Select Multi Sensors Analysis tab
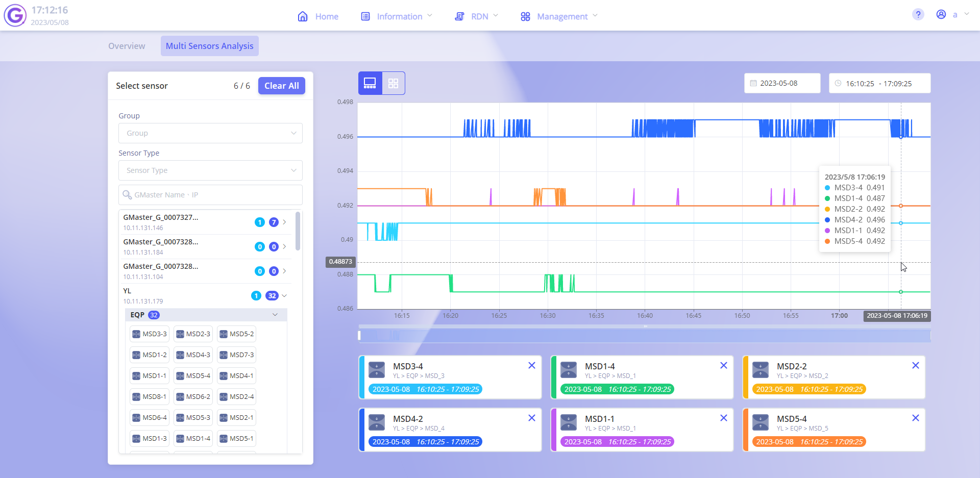 point(210,46)
